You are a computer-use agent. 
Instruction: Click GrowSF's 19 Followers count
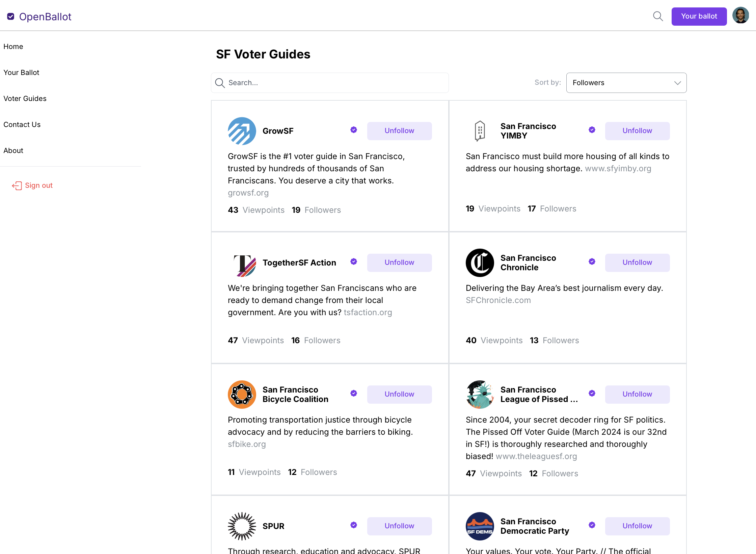[x=316, y=210]
